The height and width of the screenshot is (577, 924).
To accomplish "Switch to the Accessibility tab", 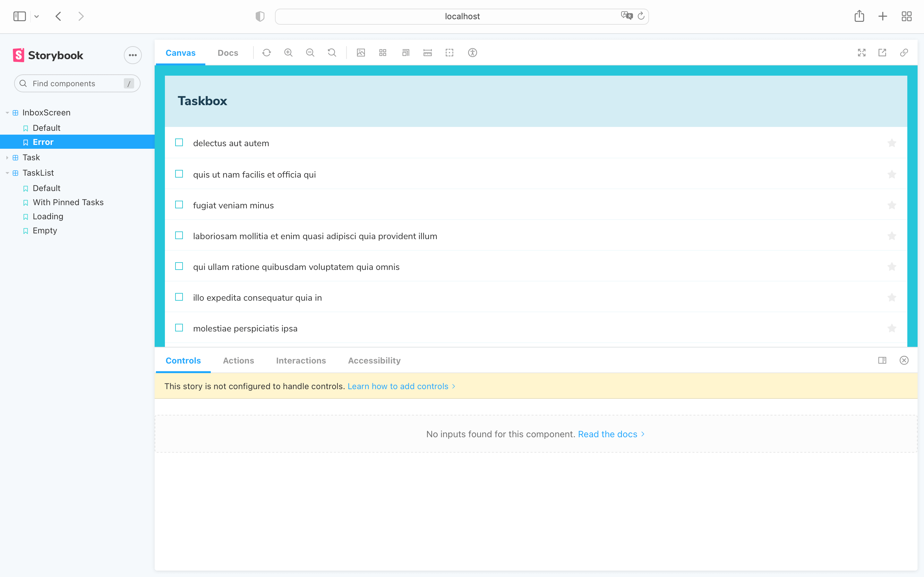I will [374, 360].
